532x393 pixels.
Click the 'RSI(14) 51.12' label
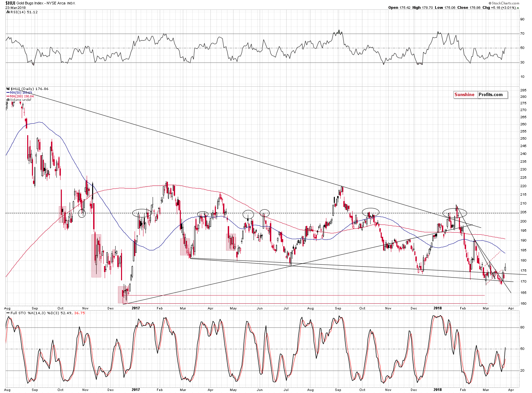pyautogui.click(x=24, y=12)
